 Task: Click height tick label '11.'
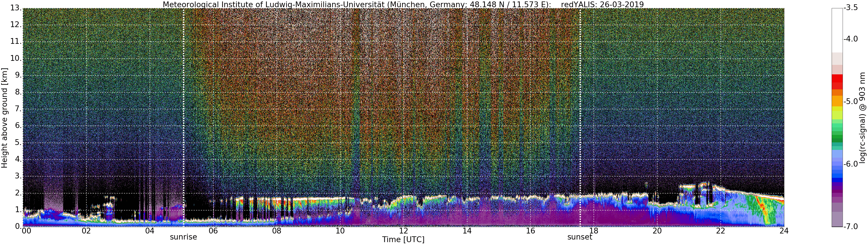point(16,42)
